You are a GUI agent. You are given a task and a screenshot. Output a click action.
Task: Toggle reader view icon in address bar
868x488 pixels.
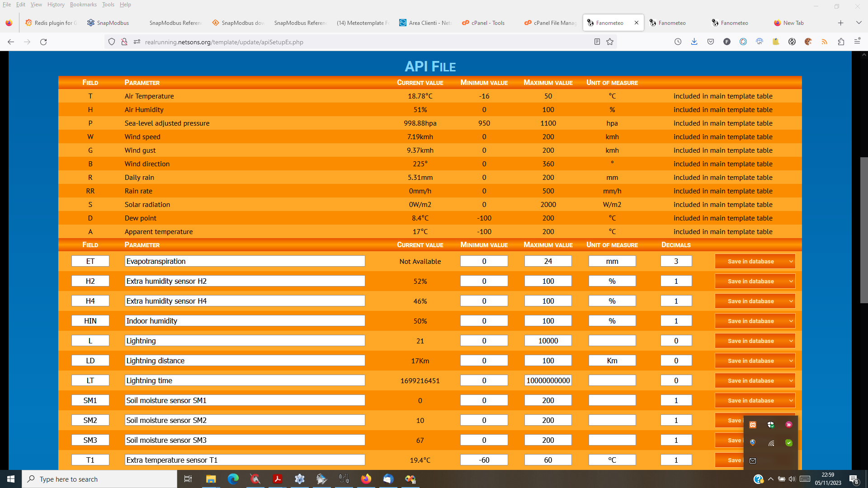coord(597,42)
